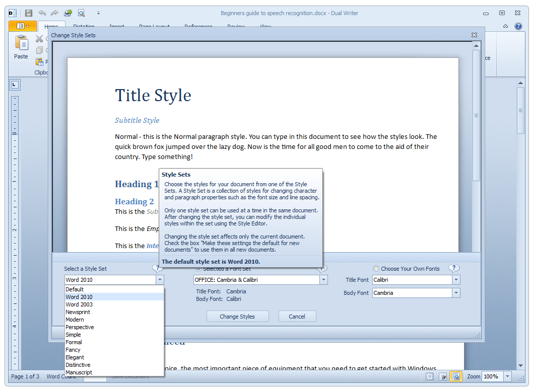Click the Save icon in quick access toolbar
533x392 pixels.
(29, 13)
